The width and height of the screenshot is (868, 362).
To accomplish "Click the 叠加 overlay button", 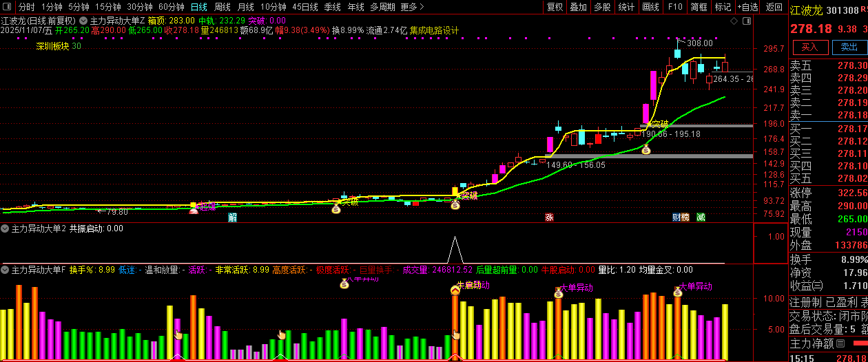I will coord(578,7).
